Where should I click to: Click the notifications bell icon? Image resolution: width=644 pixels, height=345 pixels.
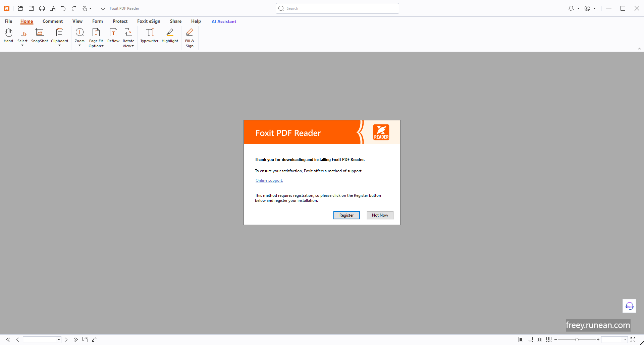pyautogui.click(x=571, y=8)
